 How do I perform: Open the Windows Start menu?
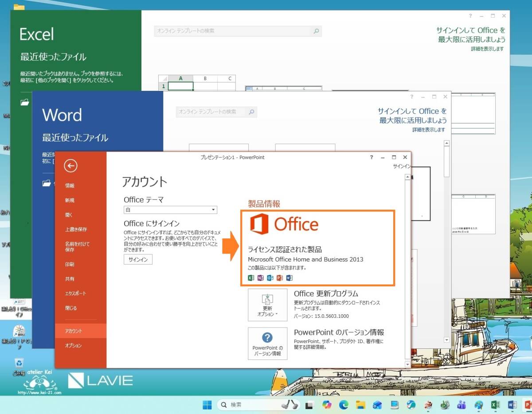pyautogui.click(x=207, y=405)
